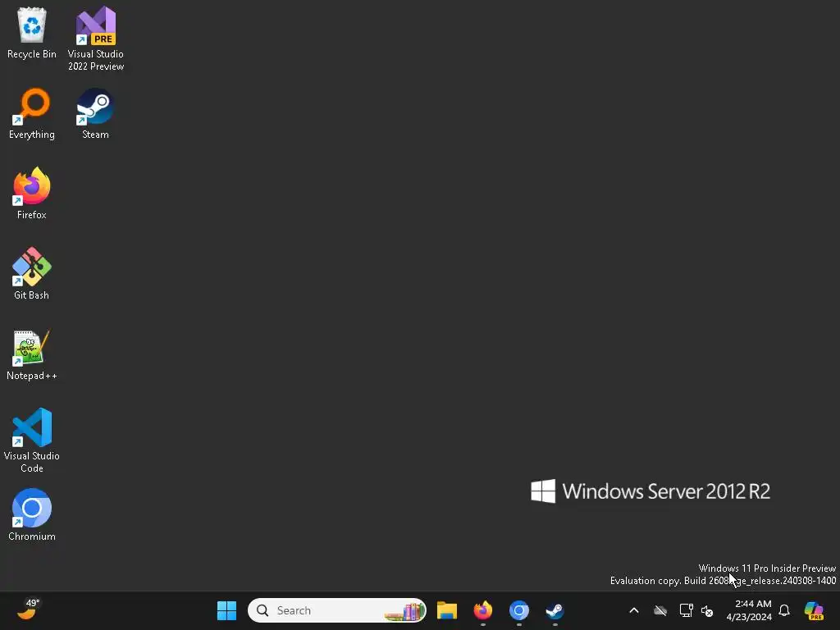Select the Git Bash desktop shortcut
The width and height of the screenshot is (840, 630).
coord(32,274)
